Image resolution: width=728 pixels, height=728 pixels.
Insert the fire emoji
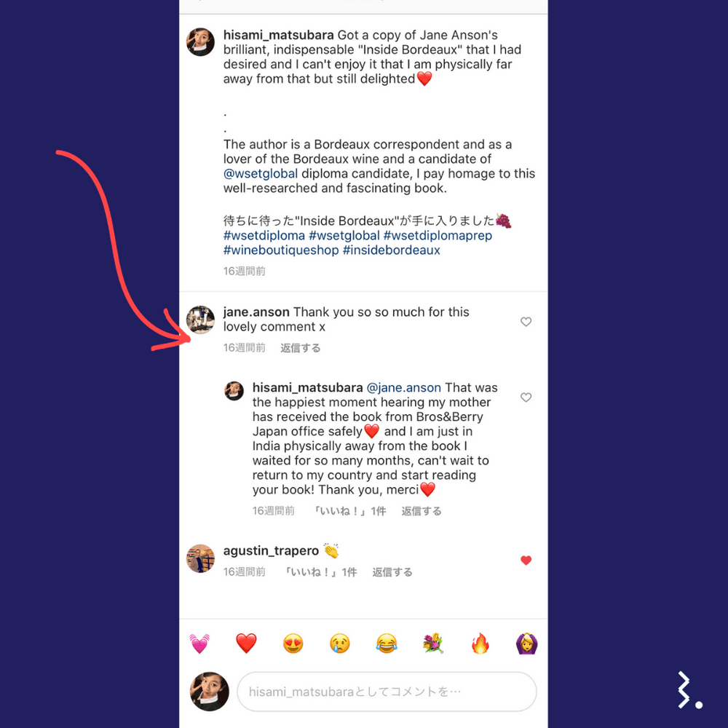[480, 644]
